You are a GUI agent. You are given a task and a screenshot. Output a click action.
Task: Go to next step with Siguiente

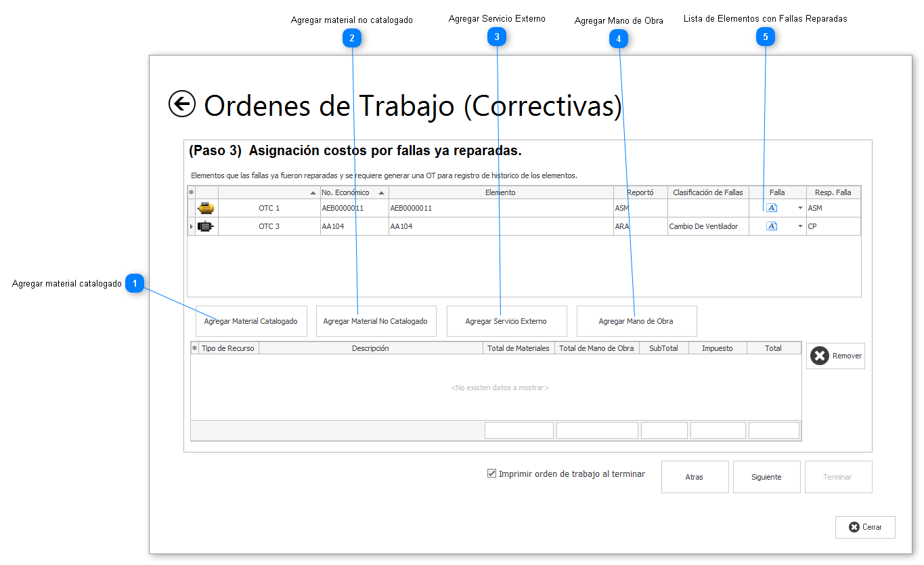click(x=766, y=477)
